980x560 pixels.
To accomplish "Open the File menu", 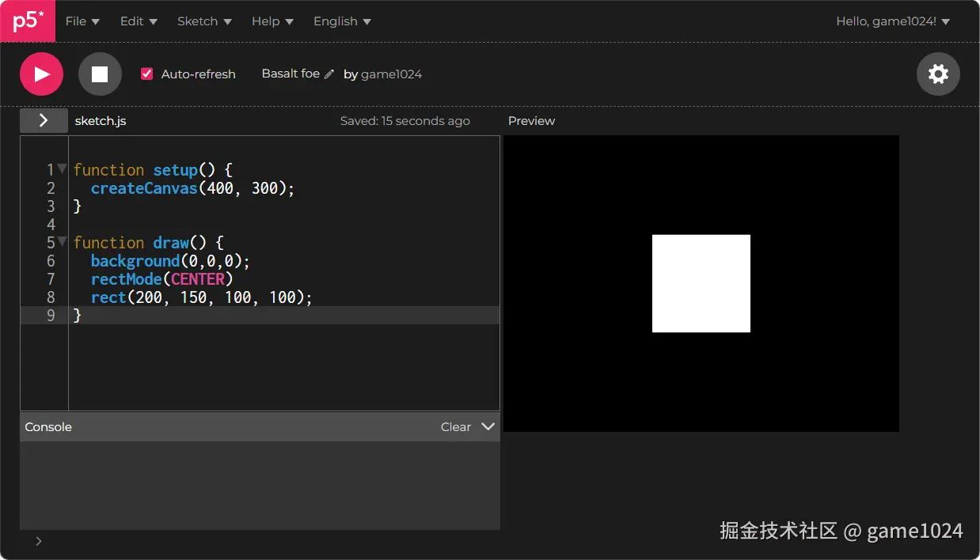I will coord(82,21).
